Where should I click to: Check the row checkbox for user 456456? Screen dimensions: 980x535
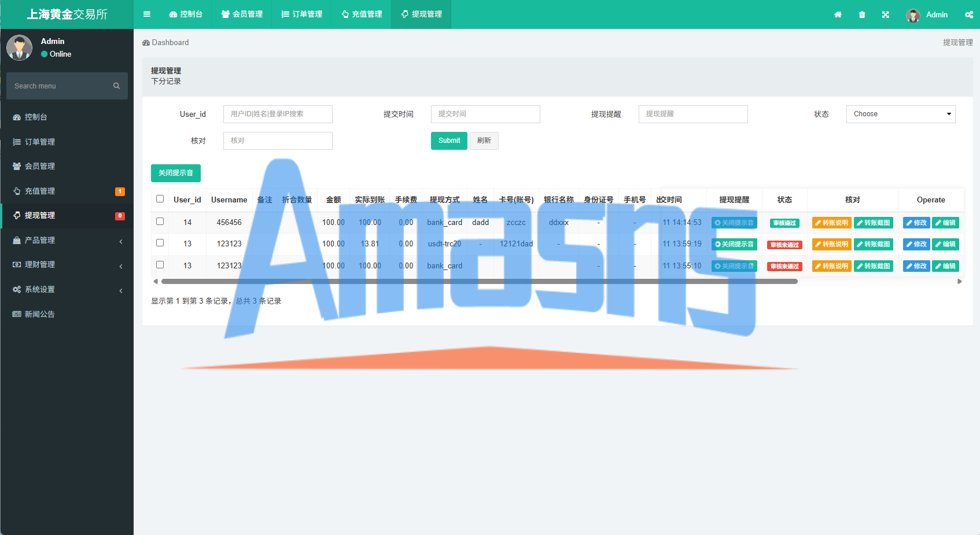[x=160, y=222]
